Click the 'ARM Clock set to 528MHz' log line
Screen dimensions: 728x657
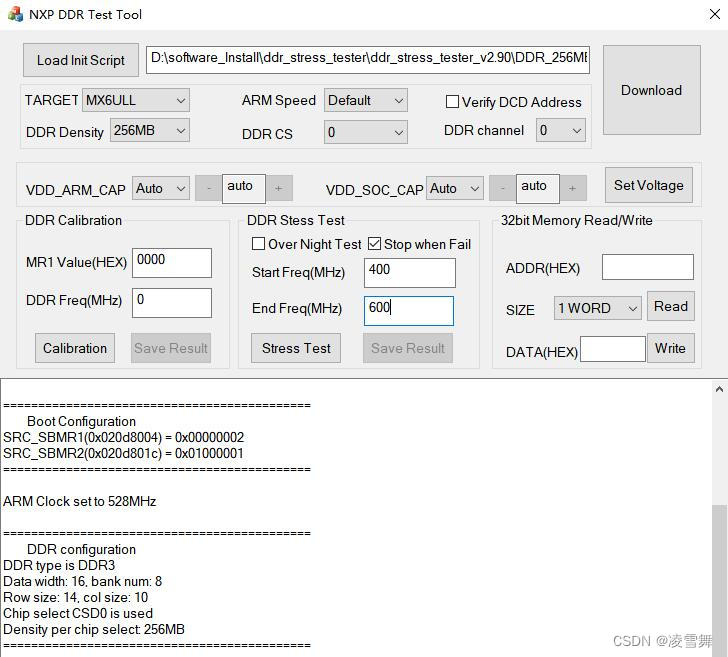click(x=79, y=501)
